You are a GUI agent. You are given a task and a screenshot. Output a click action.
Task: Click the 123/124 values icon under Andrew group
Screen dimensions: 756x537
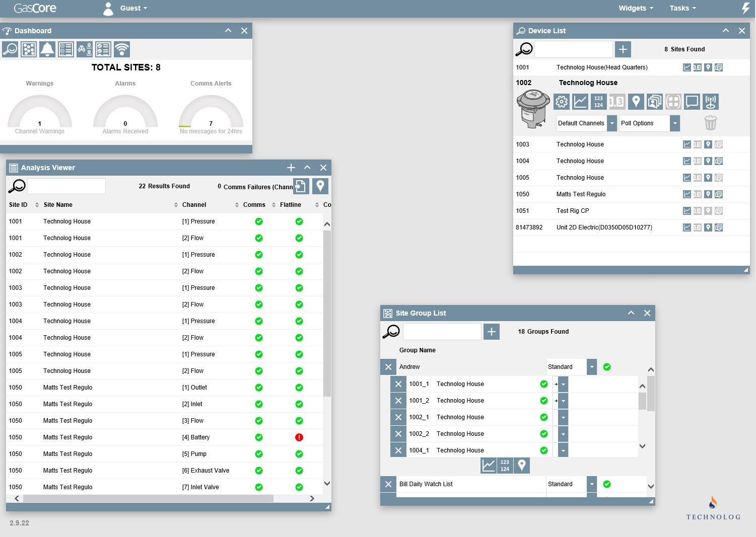point(505,466)
